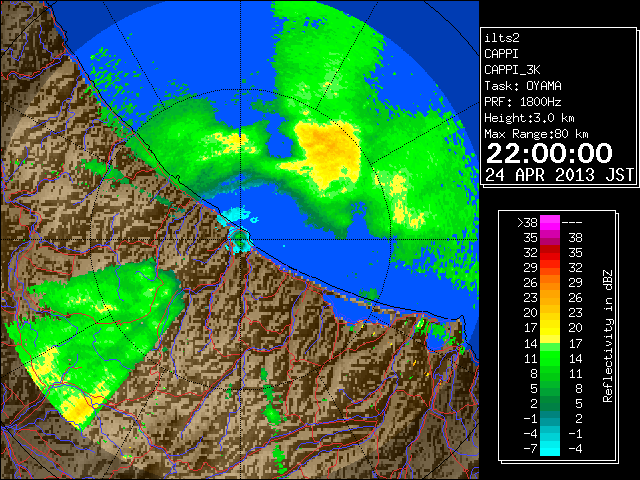Image resolution: width=640 pixels, height=480 pixels.
Task: Click the radar site center marker
Action: [240, 239]
